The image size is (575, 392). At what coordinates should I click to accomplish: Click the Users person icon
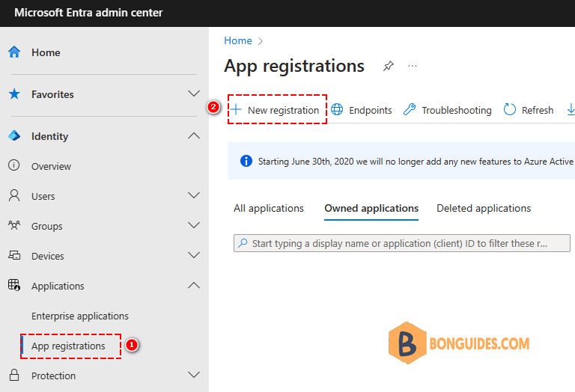(x=14, y=196)
